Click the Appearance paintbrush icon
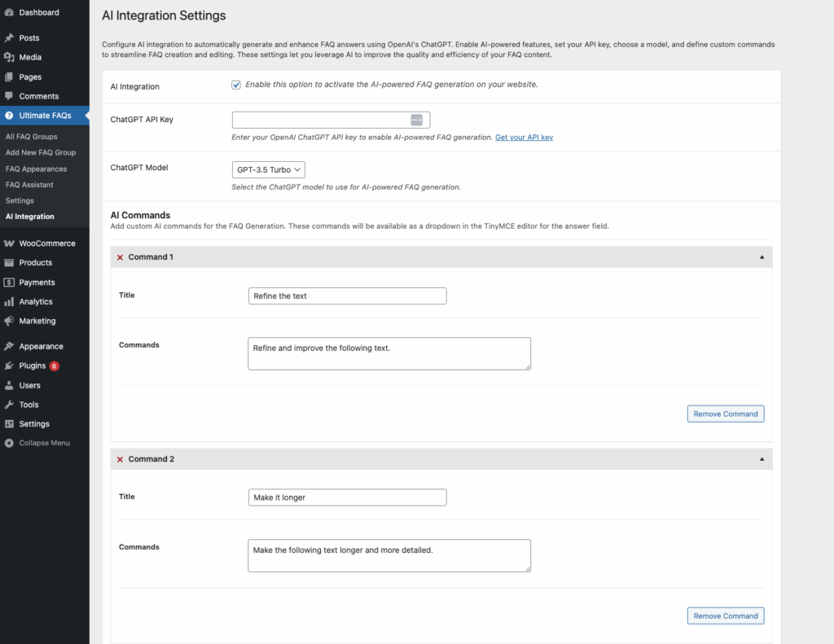 coord(9,346)
